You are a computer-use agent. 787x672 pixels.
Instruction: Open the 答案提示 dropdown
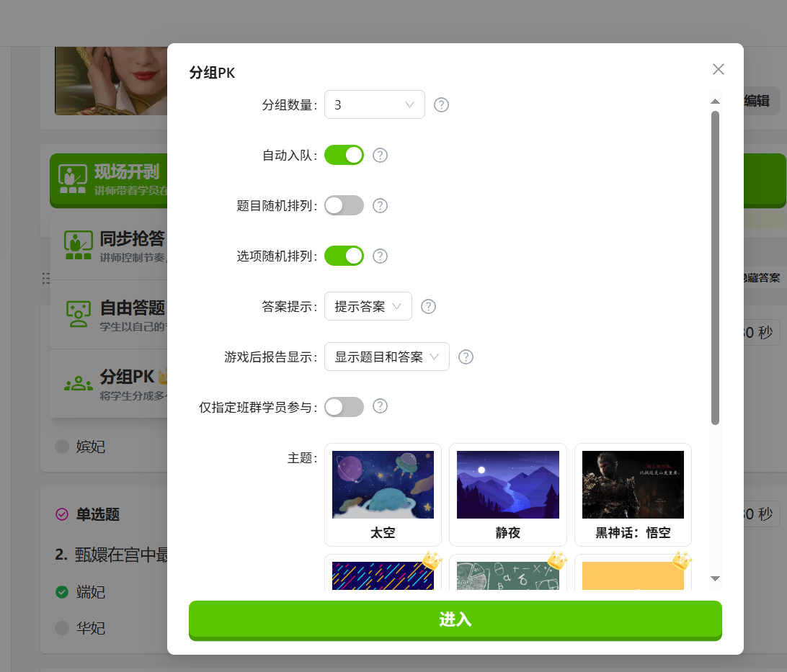(368, 306)
